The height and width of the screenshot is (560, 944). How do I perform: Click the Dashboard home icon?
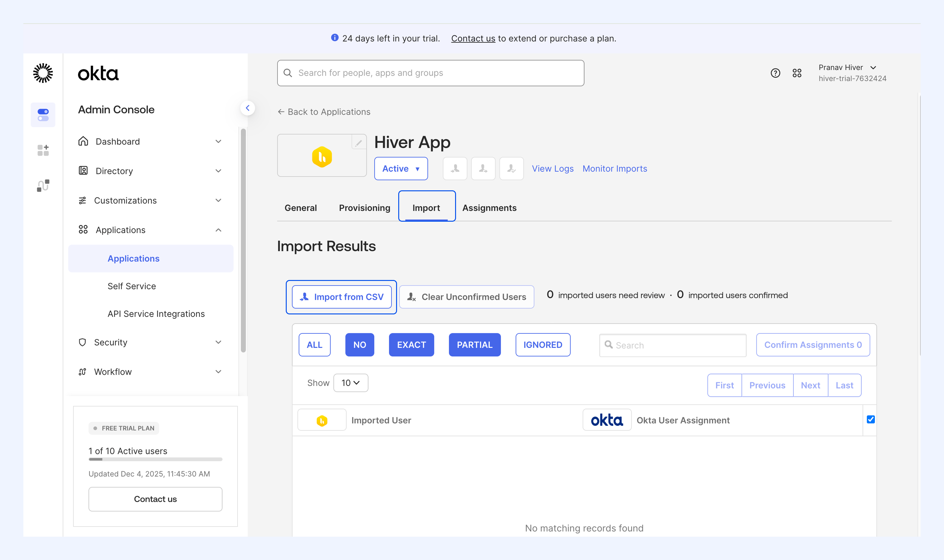coord(83,141)
